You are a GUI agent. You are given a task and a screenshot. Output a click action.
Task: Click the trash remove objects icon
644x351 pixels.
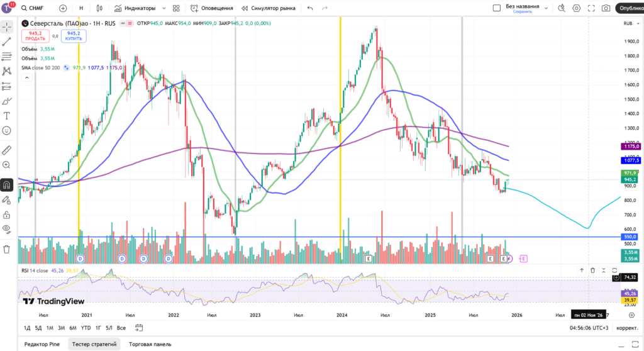click(6, 249)
